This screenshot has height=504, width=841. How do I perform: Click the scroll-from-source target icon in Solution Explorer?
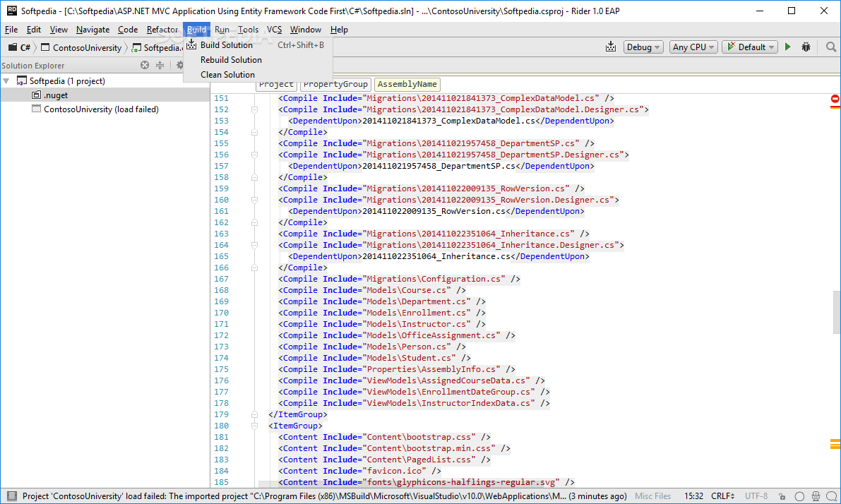click(x=145, y=66)
